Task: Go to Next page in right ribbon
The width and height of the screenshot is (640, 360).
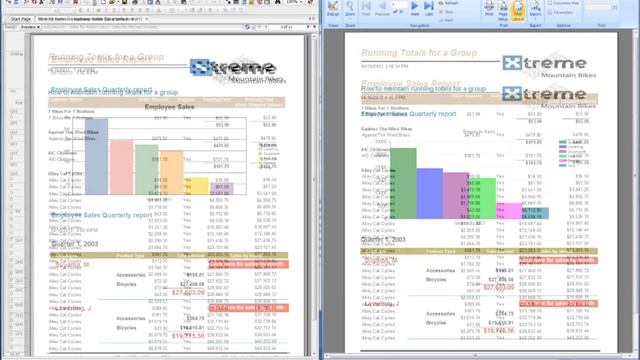Action: pos(415,9)
